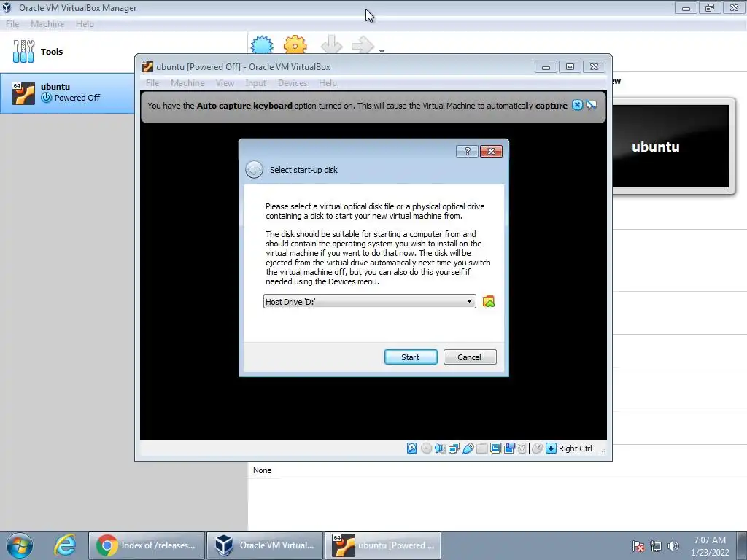Open the View menu in ubuntu VM window
Screen dimensions: 747x560
[x=225, y=83]
